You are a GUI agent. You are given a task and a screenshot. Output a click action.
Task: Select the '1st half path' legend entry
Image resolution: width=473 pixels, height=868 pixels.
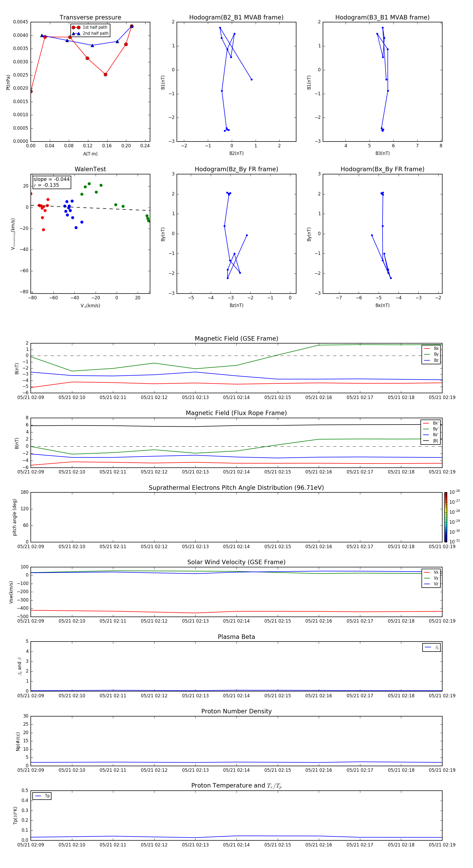[x=90, y=27]
